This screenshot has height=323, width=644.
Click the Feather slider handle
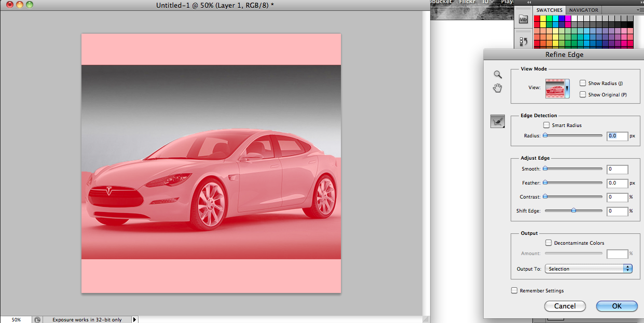[x=545, y=182]
